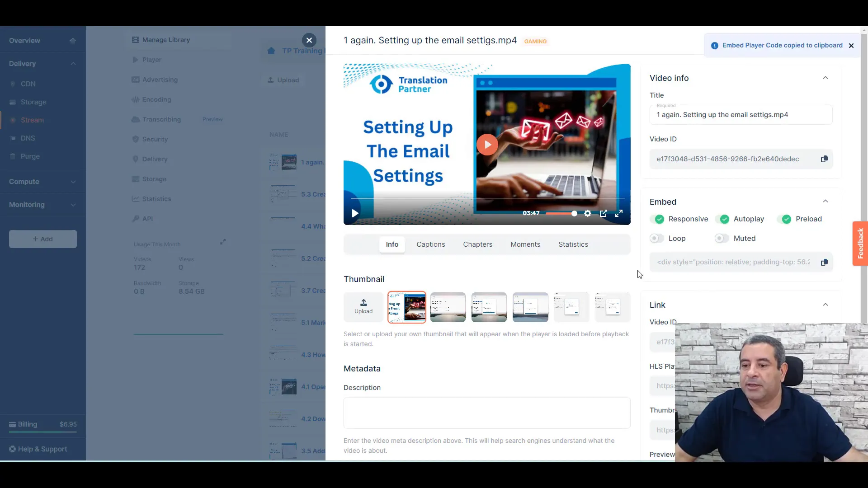Click the video Description input field

pos(487,413)
